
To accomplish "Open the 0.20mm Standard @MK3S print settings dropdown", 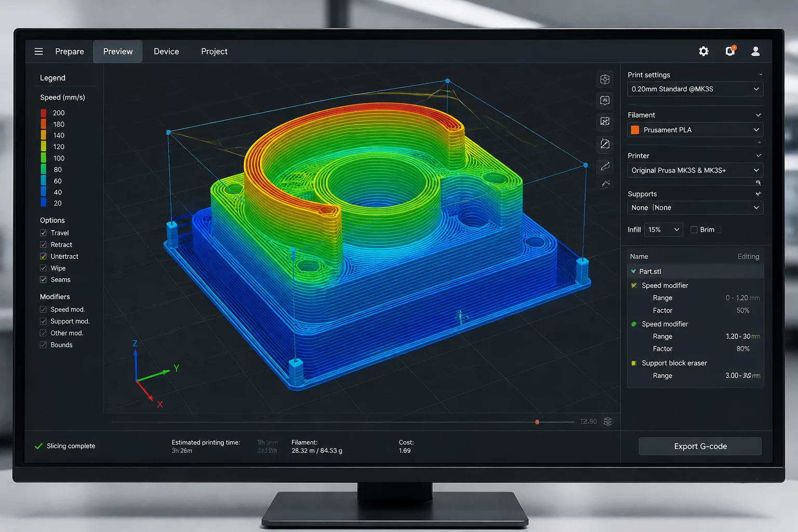I will [x=695, y=89].
